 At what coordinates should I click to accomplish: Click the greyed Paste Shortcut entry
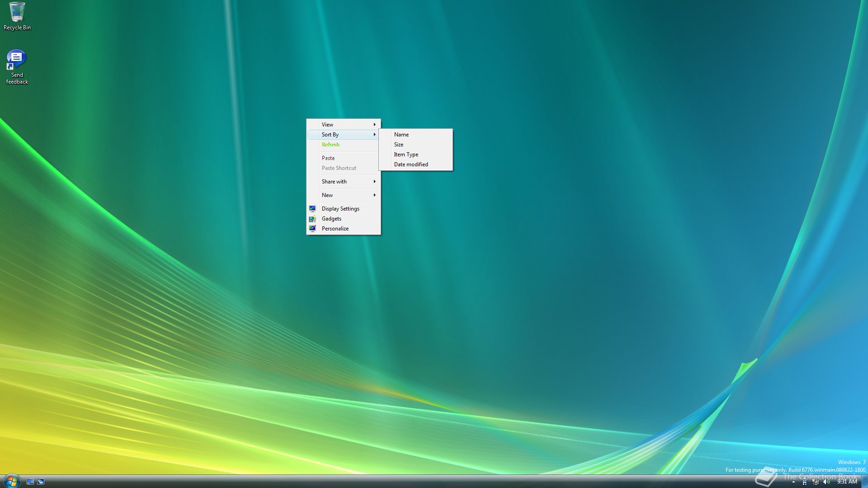344,168
